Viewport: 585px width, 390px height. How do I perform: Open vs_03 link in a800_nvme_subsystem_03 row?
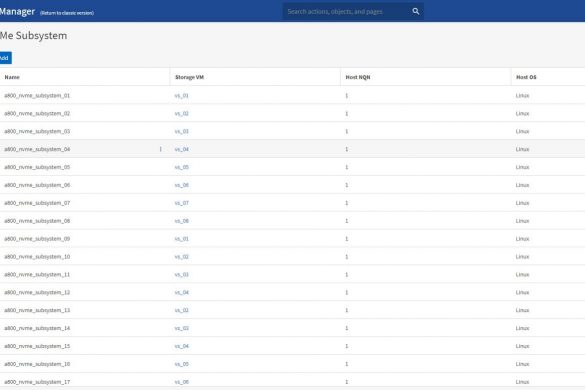[182, 131]
